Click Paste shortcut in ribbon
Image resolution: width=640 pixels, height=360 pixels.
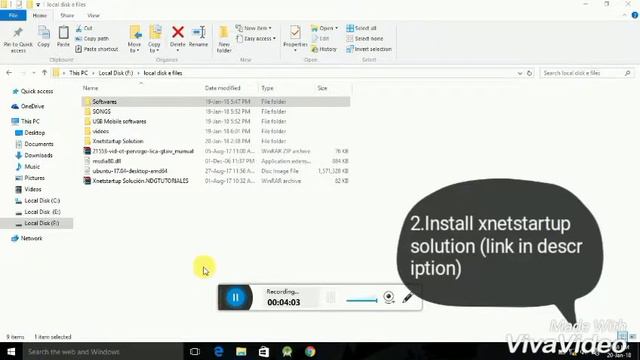pos(97,49)
